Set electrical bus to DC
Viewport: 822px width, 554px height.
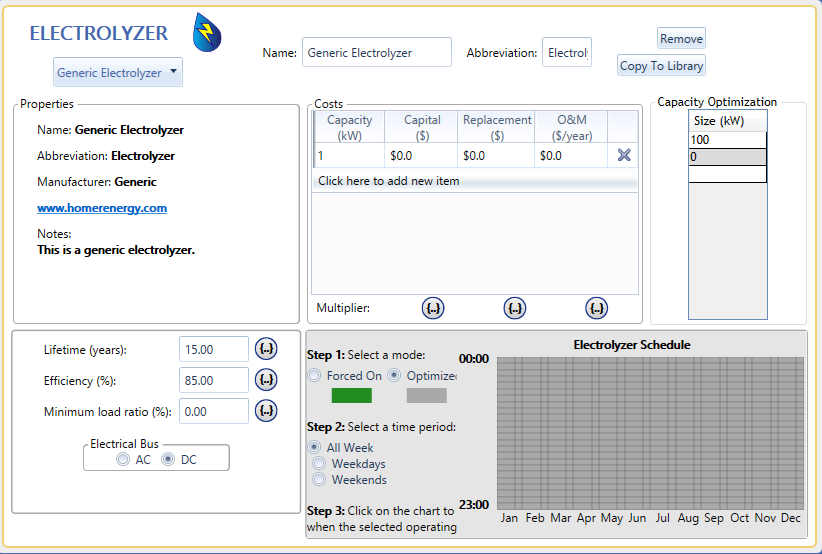click(x=168, y=460)
